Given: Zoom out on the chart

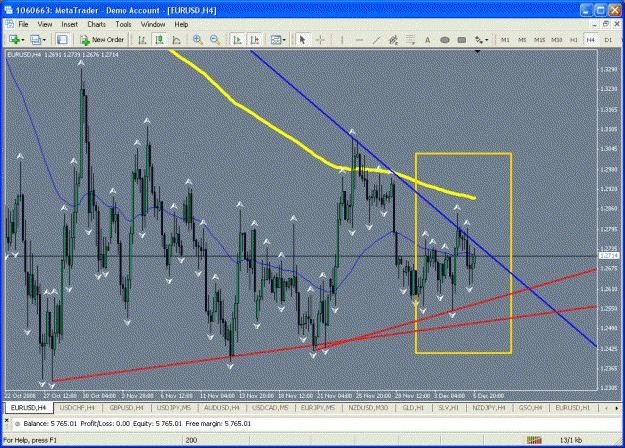Looking at the screenshot, I should 215,39.
